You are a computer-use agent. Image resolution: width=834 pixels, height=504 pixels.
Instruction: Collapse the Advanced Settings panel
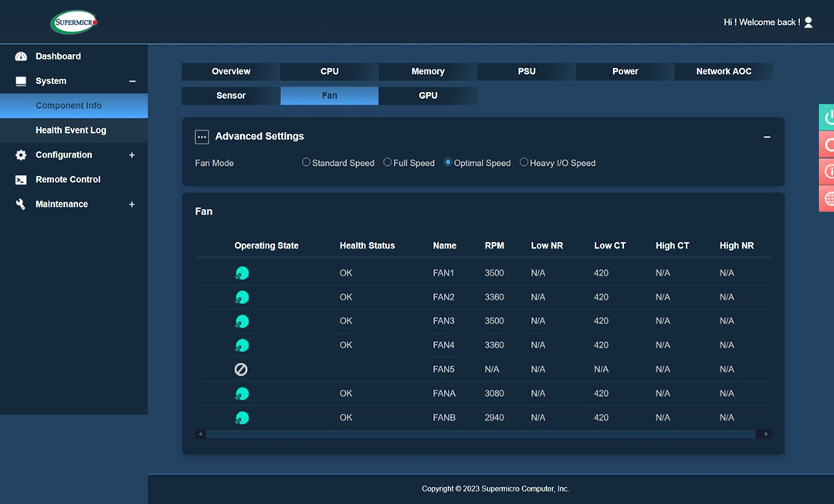click(x=767, y=137)
